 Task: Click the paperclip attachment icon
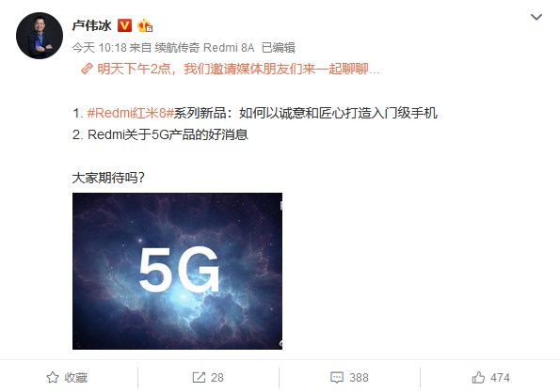pyautogui.click(x=87, y=69)
